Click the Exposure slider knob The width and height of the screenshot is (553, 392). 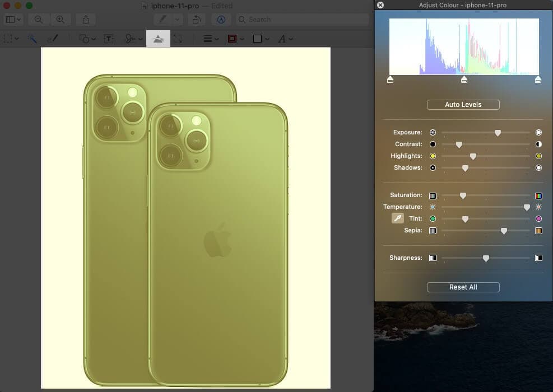pyautogui.click(x=498, y=133)
